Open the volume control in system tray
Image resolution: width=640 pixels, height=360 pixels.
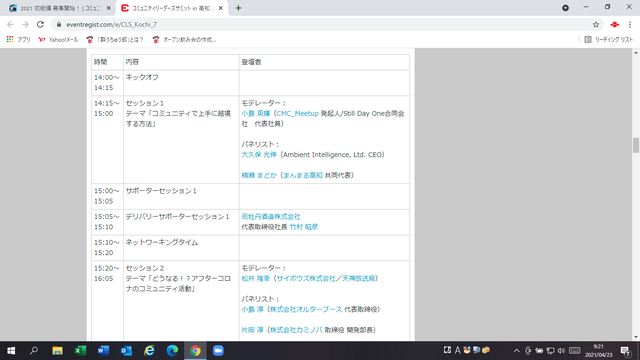pos(561,351)
